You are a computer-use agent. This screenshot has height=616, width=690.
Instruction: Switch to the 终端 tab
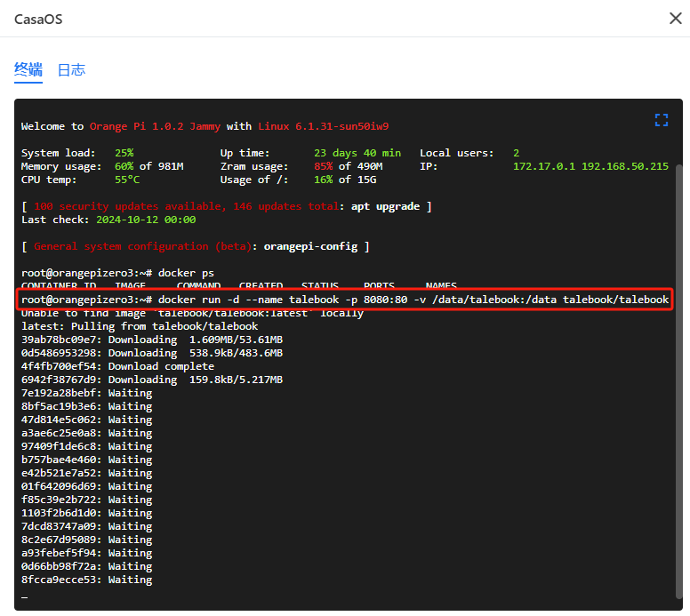tap(28, 69)
